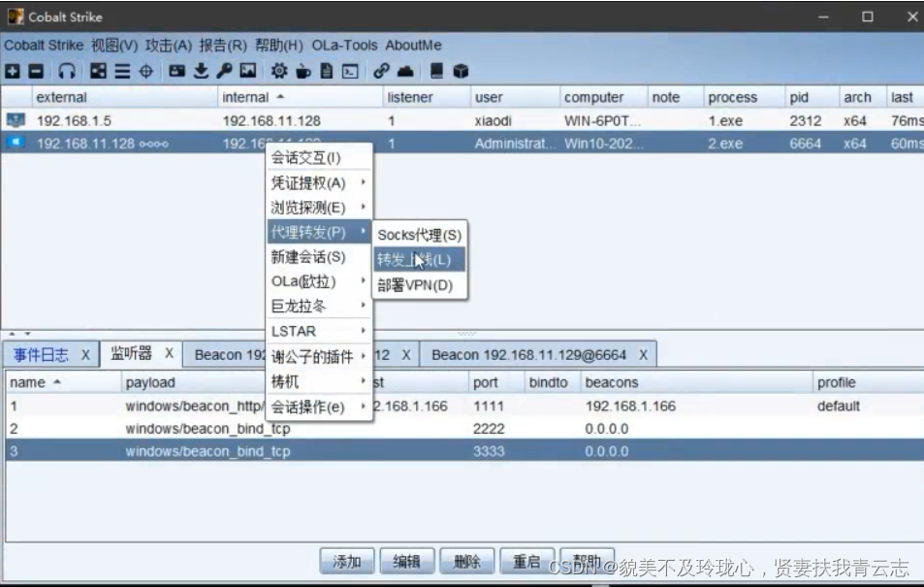924x587 pixels.
Task: Click the 重启 button
Action: (x=526, y=561)
